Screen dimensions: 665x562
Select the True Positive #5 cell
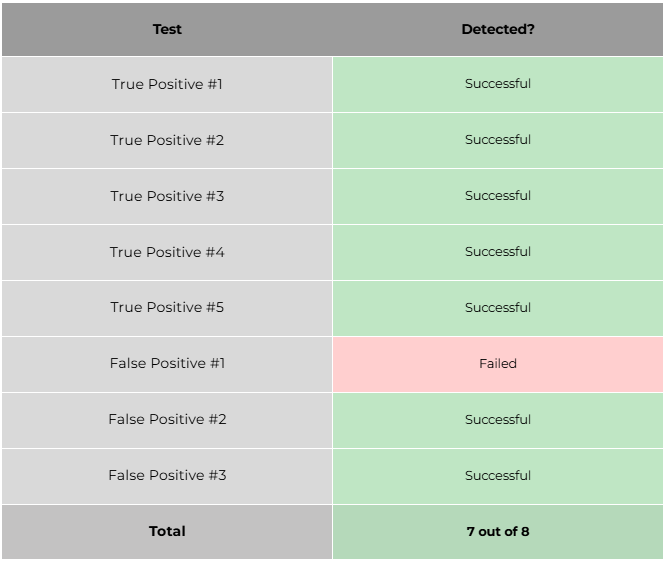click(x=167, y=308)
